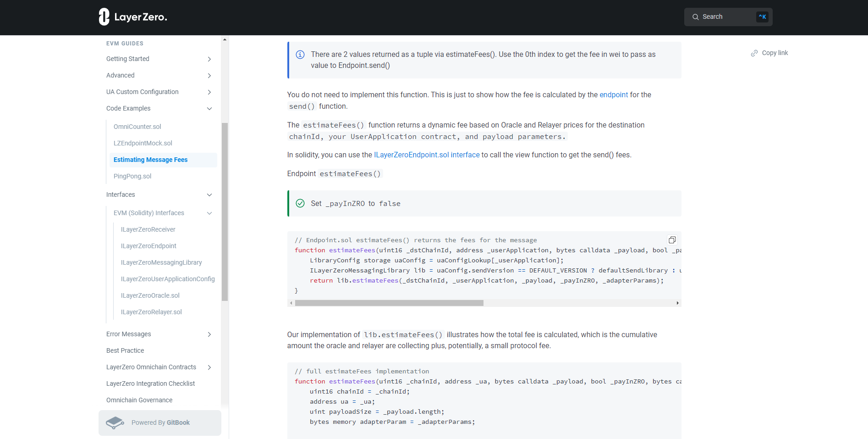868x439 pixels.
Task: Click the GitBook logo icon
Action: click(115, 422)
